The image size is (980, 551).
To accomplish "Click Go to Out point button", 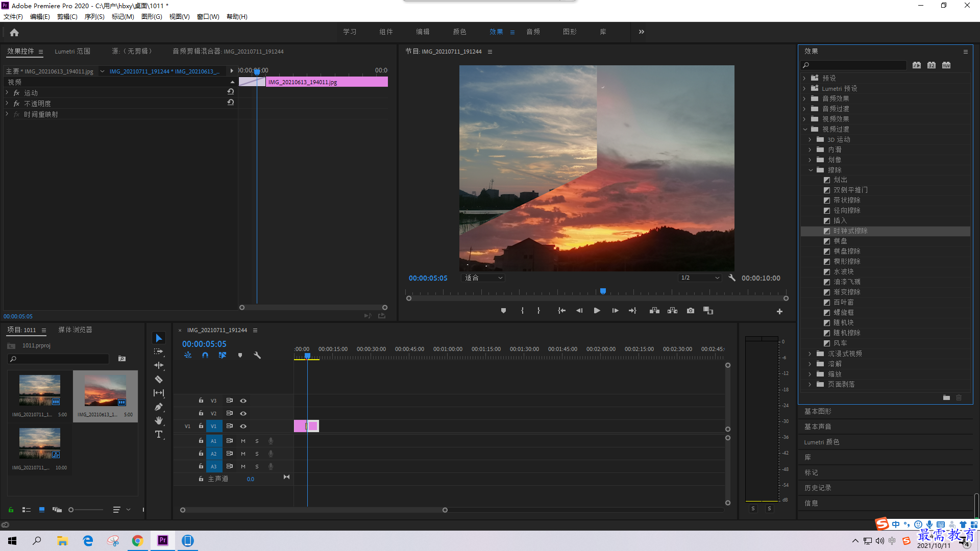I will pos(632,311).
